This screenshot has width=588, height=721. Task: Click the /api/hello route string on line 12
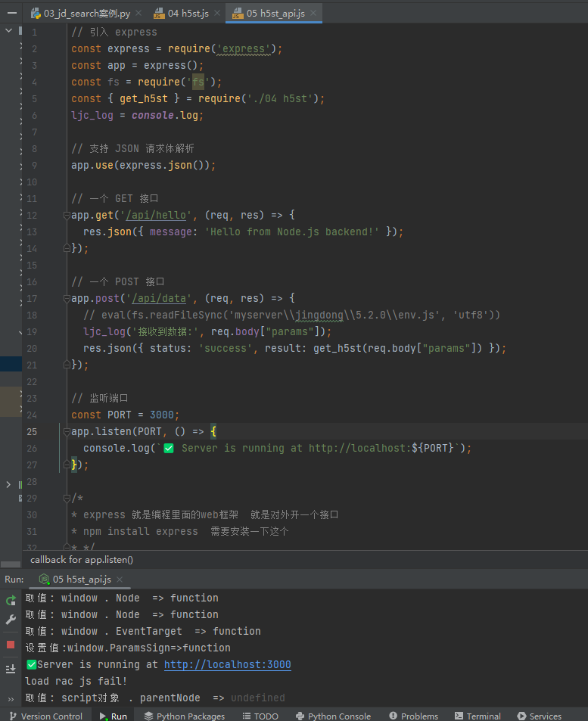click(x=156, y=215)
